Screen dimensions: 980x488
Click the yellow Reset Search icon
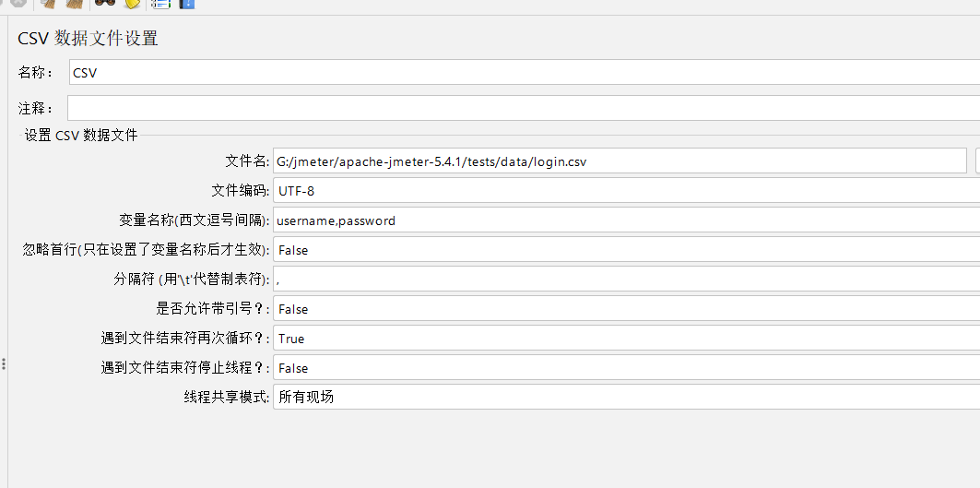point(132,3)
